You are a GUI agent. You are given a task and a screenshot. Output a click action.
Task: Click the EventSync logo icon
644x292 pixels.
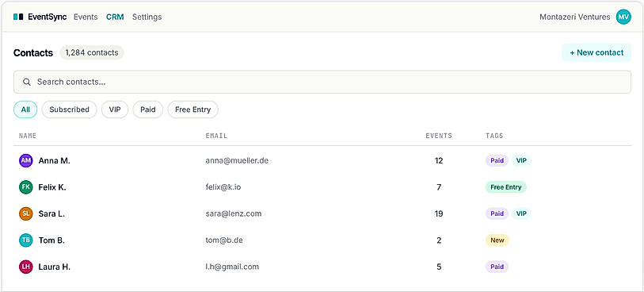click(x=18, y=17)
